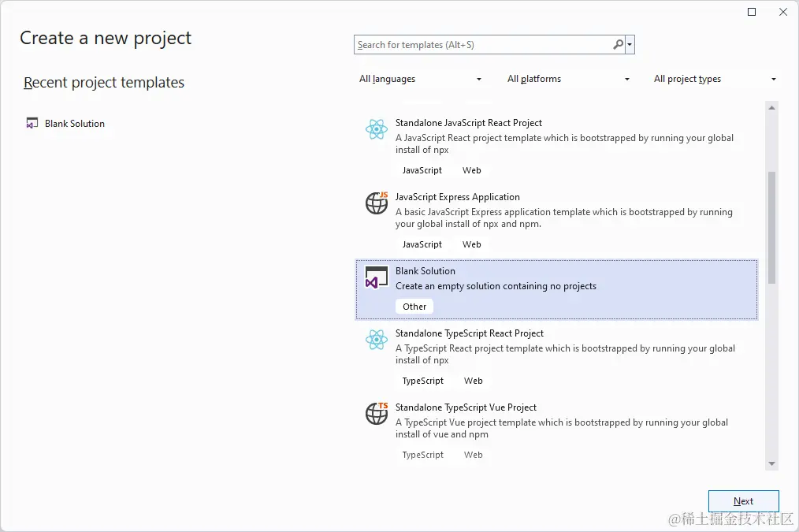Screen dimensions: 799x532
Task: Click the JS globe icon of JavaScript Express Application
Action: (x=377, y=203)
